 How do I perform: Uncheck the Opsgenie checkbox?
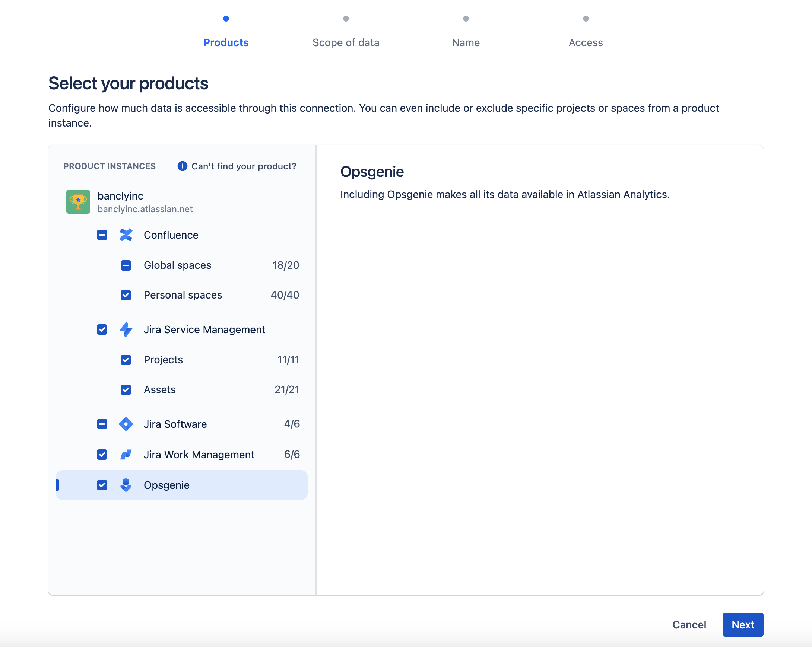click(102, 485)
